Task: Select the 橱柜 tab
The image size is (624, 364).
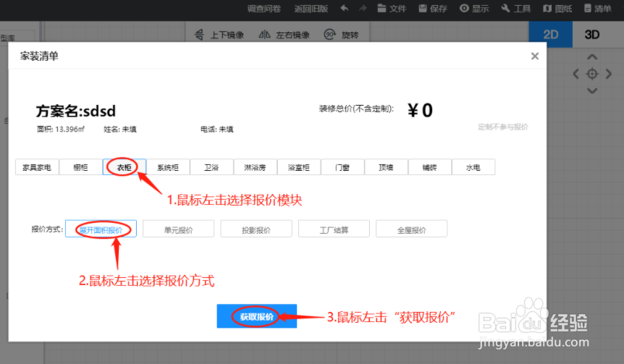Action: (x=81, y=167)
